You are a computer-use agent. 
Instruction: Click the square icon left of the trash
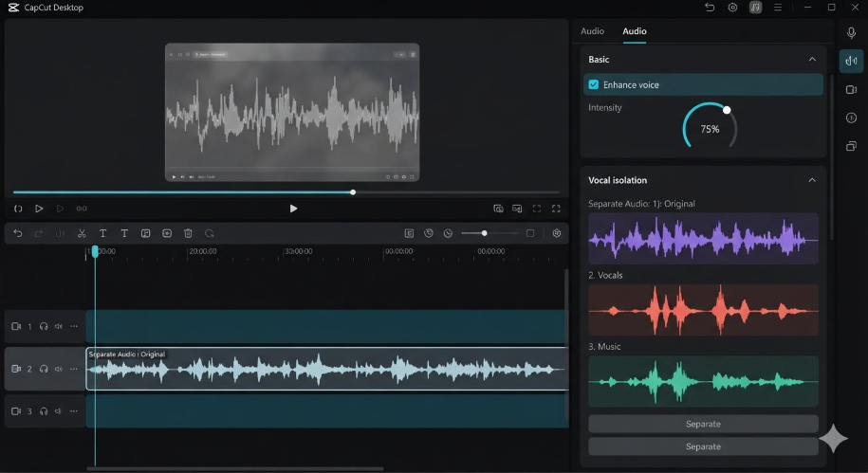pyautogui.click(x=167, y=233)
